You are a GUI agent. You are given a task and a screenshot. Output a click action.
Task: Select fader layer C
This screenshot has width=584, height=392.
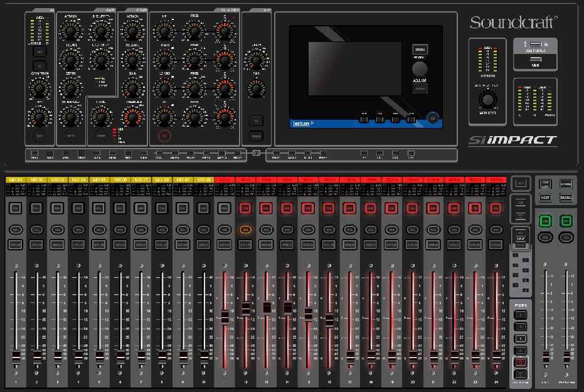(520, 339)
